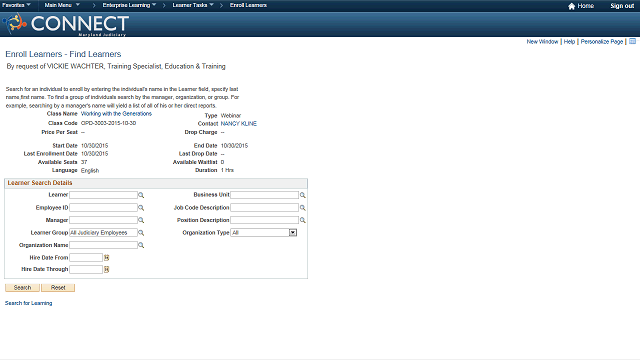Expand the Favorites menu
This screenshot has height=360, width=640.
(x=16, y=5)
